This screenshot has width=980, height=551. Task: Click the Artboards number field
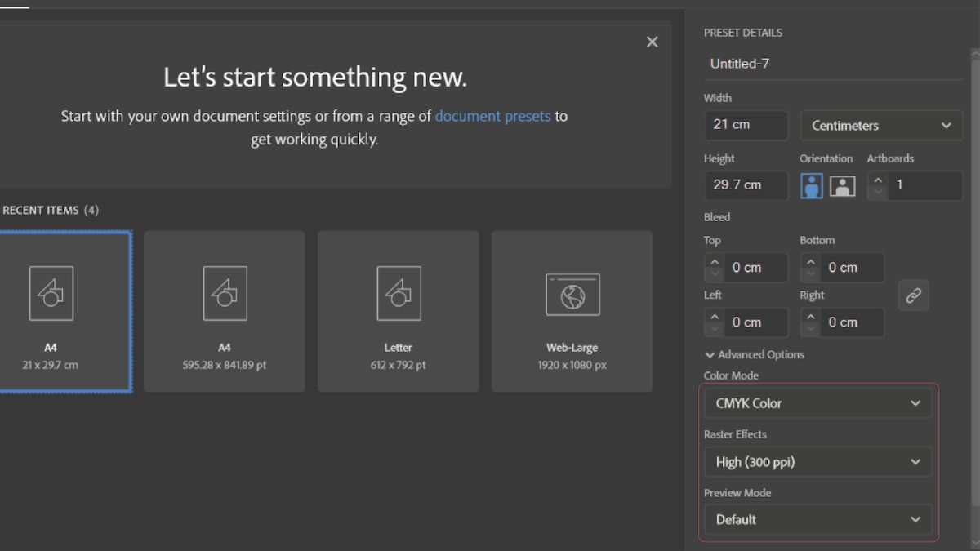click(x=924, y=185)
